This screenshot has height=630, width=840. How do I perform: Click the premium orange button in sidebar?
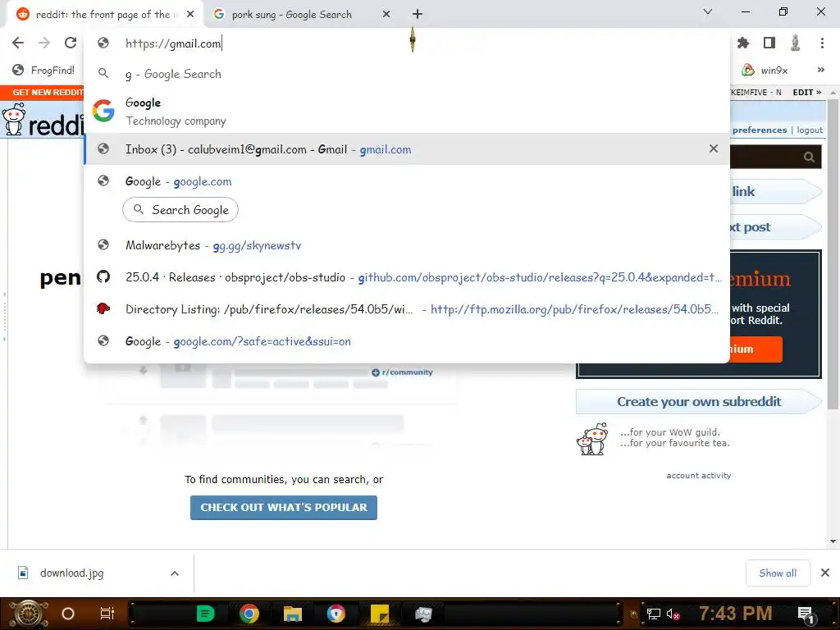point(756,349)
